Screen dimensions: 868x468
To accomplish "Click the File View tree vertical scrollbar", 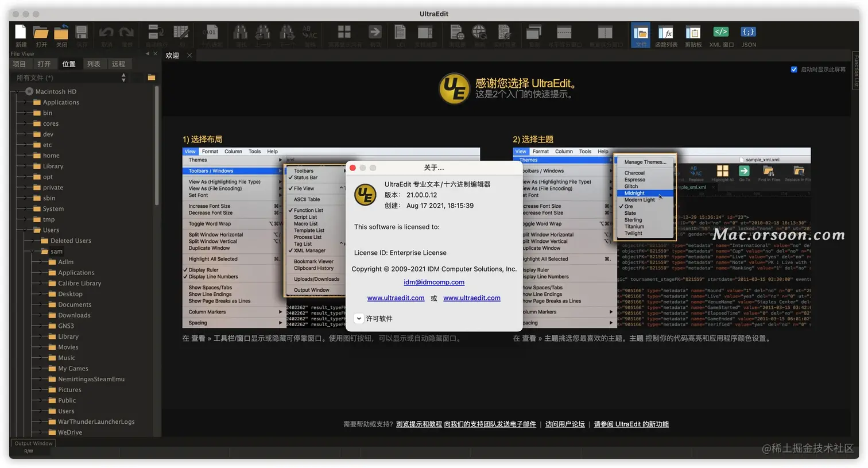I will 157,146.
